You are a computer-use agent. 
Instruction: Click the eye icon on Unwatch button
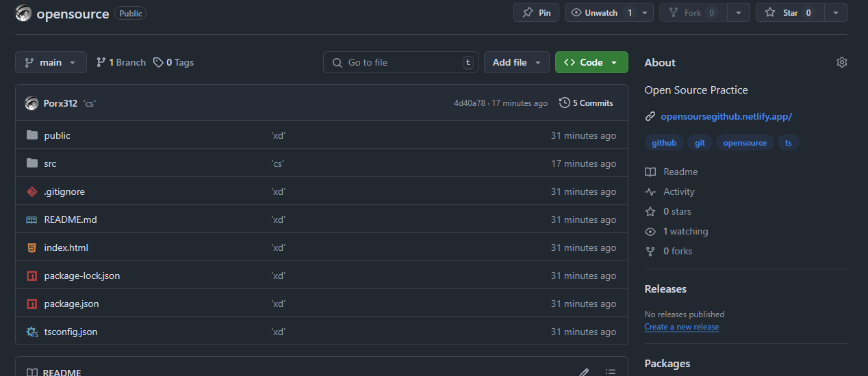pos(576,12)
